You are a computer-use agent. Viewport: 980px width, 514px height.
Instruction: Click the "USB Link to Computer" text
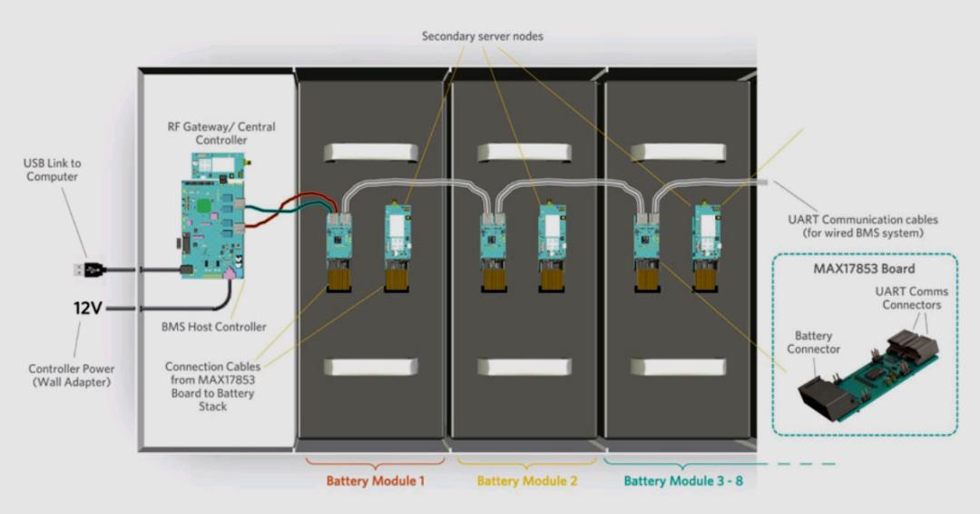[52, 170]
